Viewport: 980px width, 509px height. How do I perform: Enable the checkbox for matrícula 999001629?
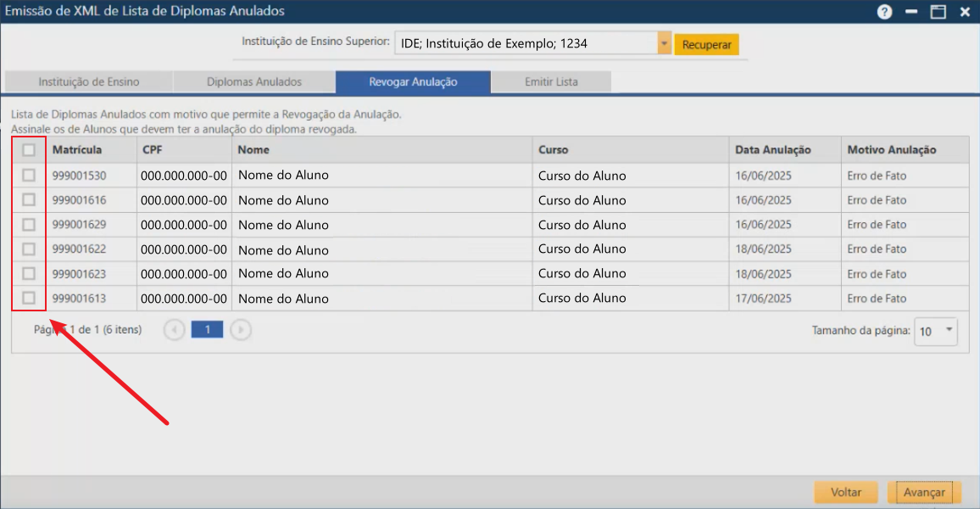(29, 225)
